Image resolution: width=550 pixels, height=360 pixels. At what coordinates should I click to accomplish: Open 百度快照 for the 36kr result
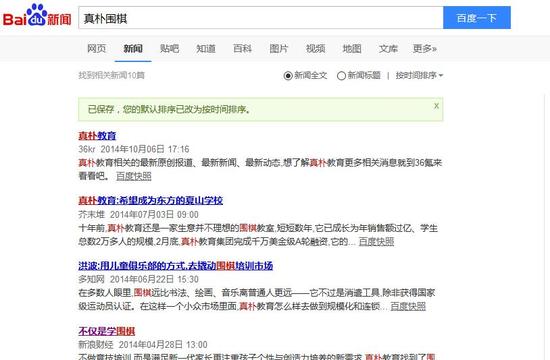pyautogui.click(x=134, y=176)
